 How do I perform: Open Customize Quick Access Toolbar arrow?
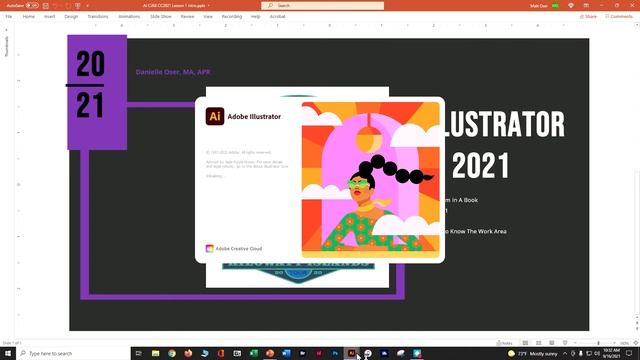[x=87, y=6]
